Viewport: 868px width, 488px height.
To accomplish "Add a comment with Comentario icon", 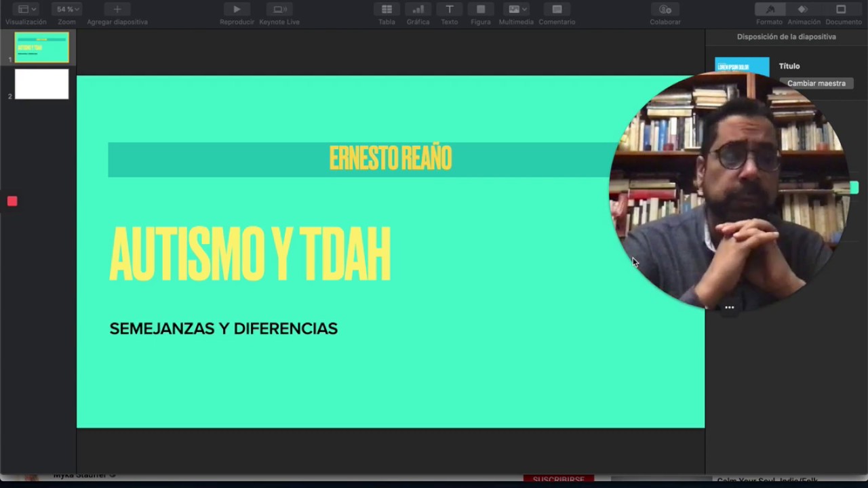I will coord(557,9).
